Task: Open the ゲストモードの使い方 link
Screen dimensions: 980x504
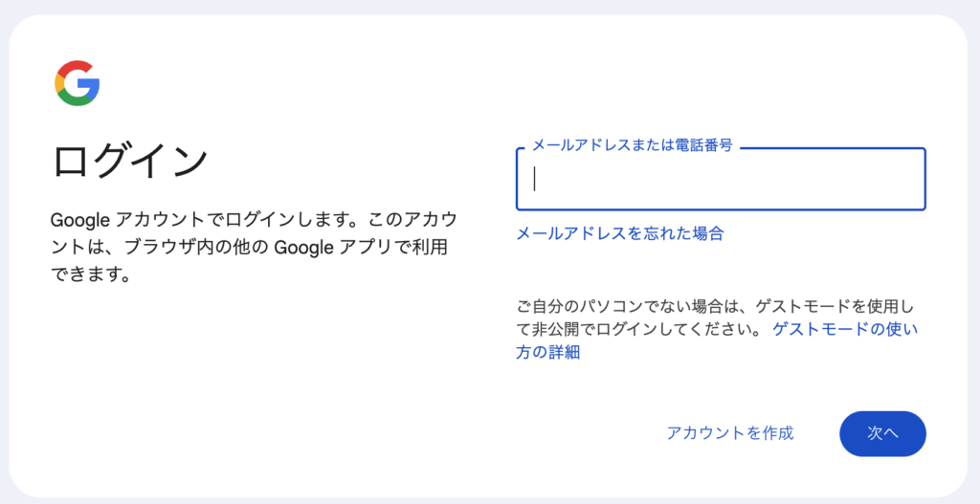Action: pyautogui.click(x=845, y=329)
